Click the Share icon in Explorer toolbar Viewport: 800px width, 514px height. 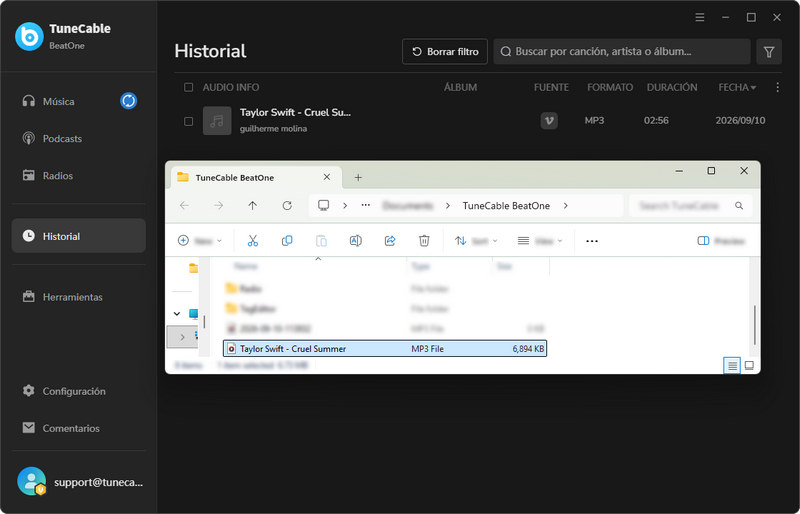(390, 241)
